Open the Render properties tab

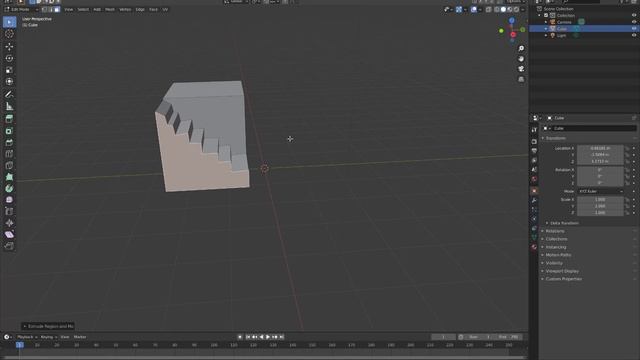click(534, 141)
